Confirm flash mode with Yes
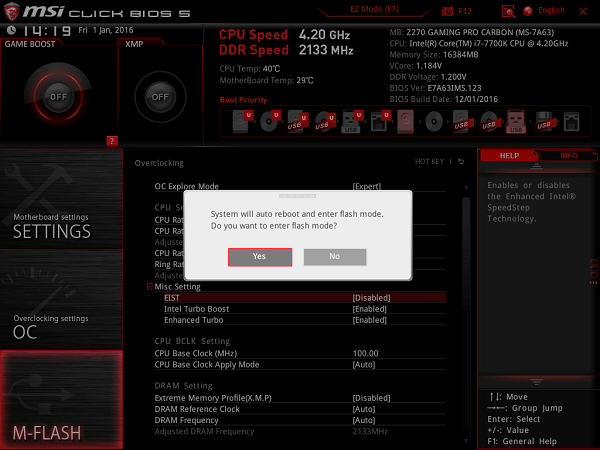600x450 pixels. [x=260, y=257]
